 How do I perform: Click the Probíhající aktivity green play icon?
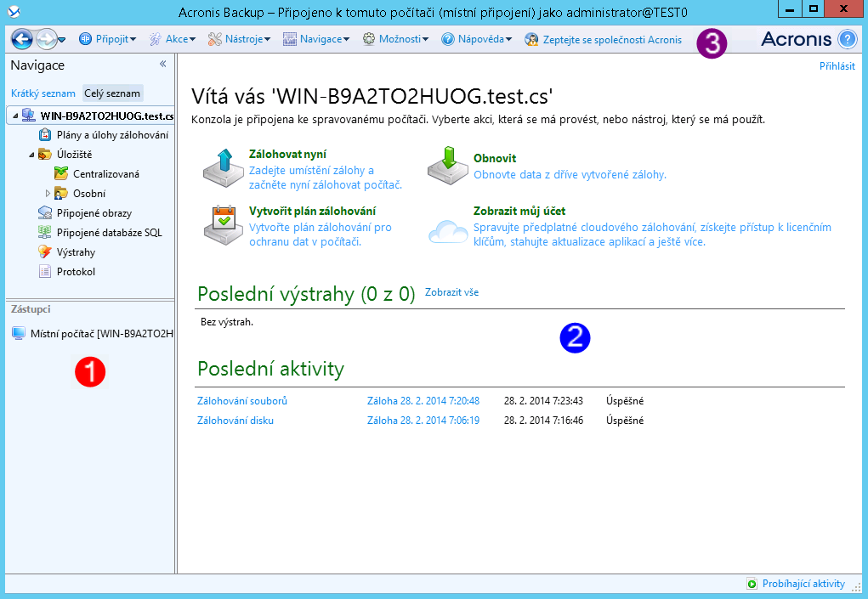[752, 584]
